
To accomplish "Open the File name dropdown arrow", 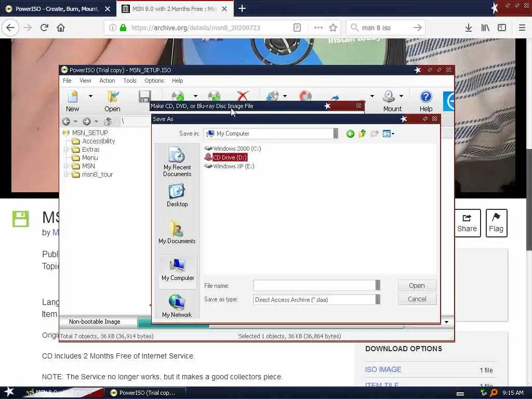I will [x=378, y=285].
